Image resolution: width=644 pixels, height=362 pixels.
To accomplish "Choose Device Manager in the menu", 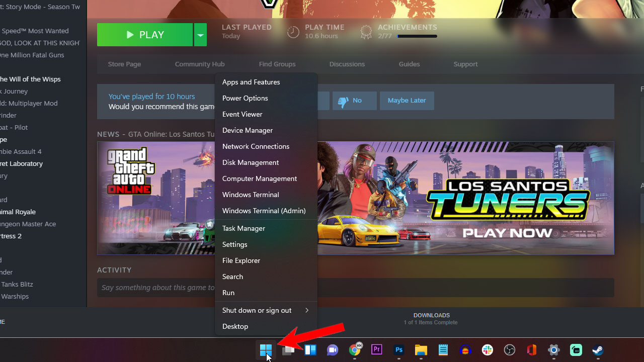I will click(x=248, y=130).
